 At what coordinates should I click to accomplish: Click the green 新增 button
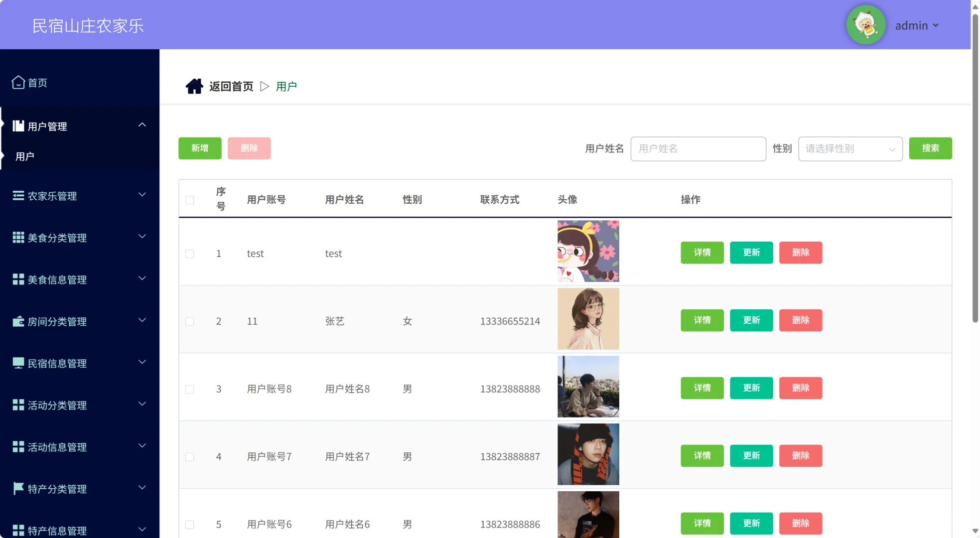click(200, 148)
